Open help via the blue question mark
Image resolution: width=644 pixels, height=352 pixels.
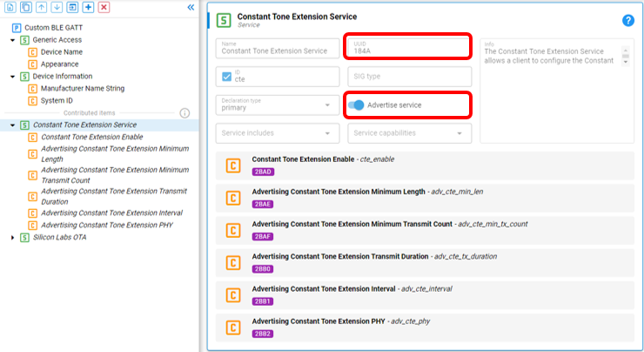pyautogui.click(x=628, y=20)
